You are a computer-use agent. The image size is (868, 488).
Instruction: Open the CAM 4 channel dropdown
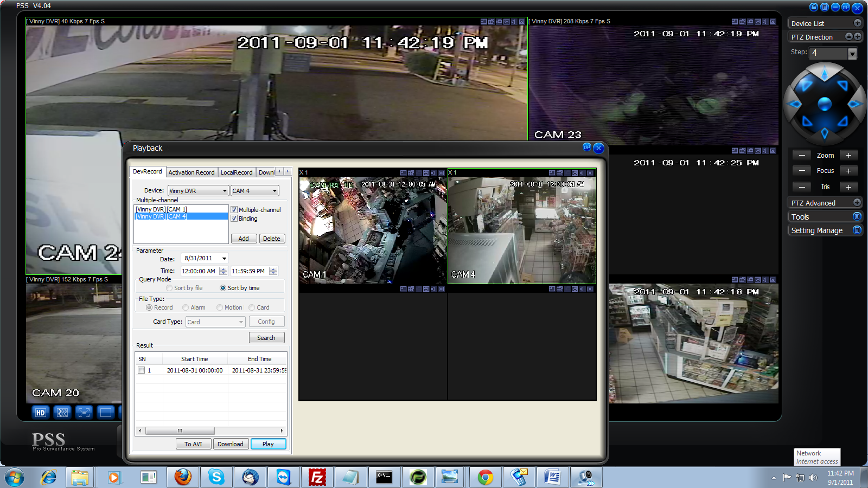(x=254, y=191)
